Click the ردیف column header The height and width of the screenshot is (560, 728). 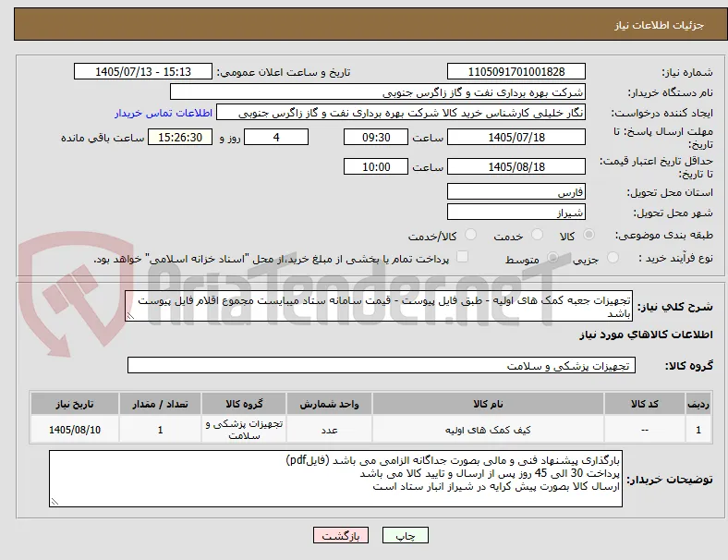tap(698, 404)
